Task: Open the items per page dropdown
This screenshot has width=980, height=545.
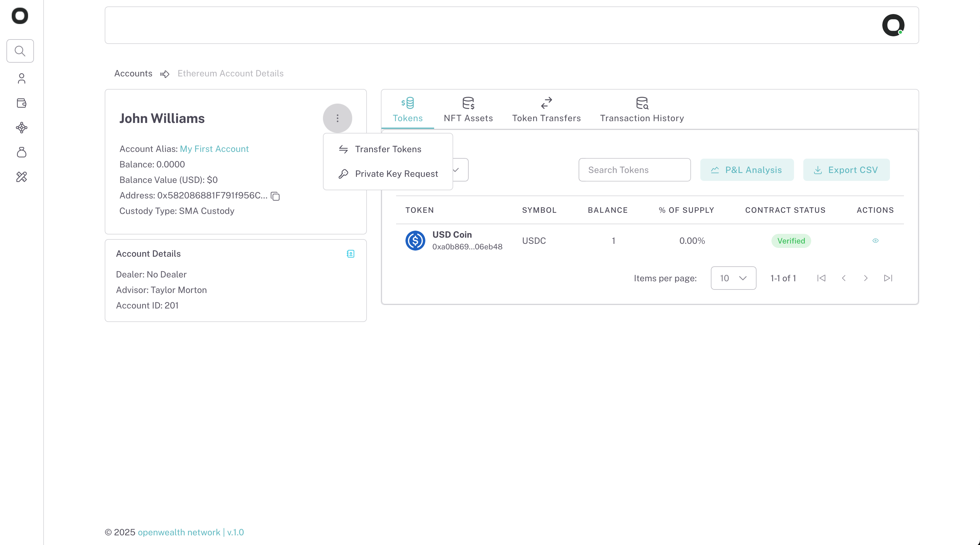Action: (733, 278)
